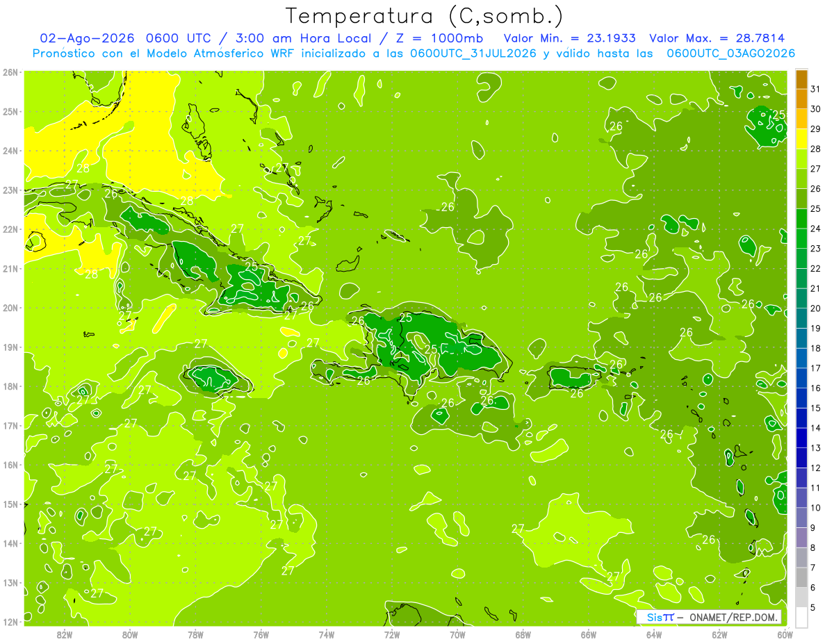Click the 19N latitude axis label

coord(11,347)
